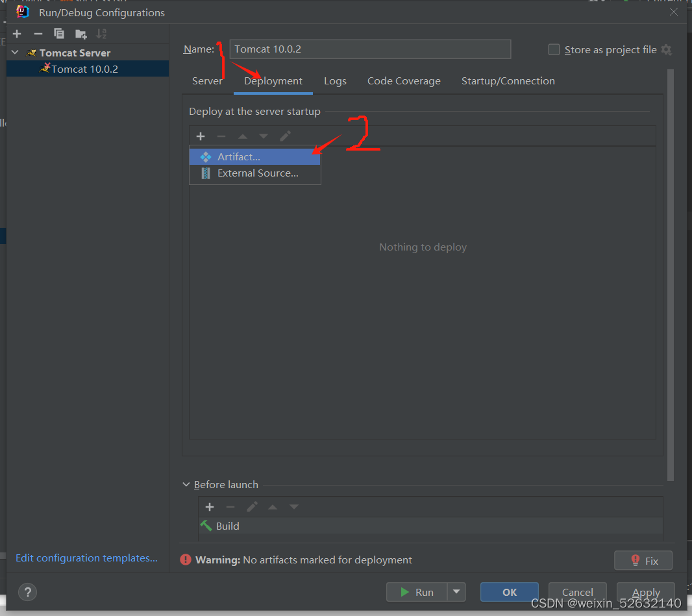
Task: Edit the deployment item with the pencil icon
Action: coord(285,136)
